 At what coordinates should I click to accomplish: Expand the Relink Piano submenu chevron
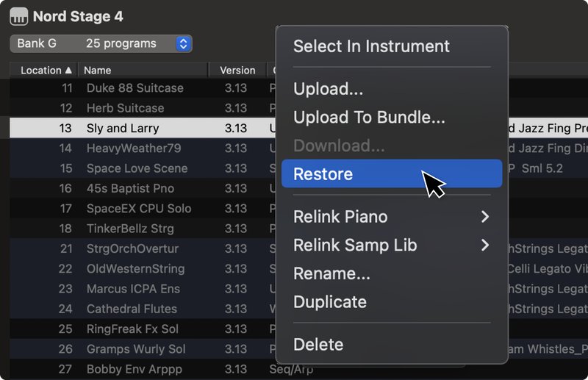click(x=485, y=216)
